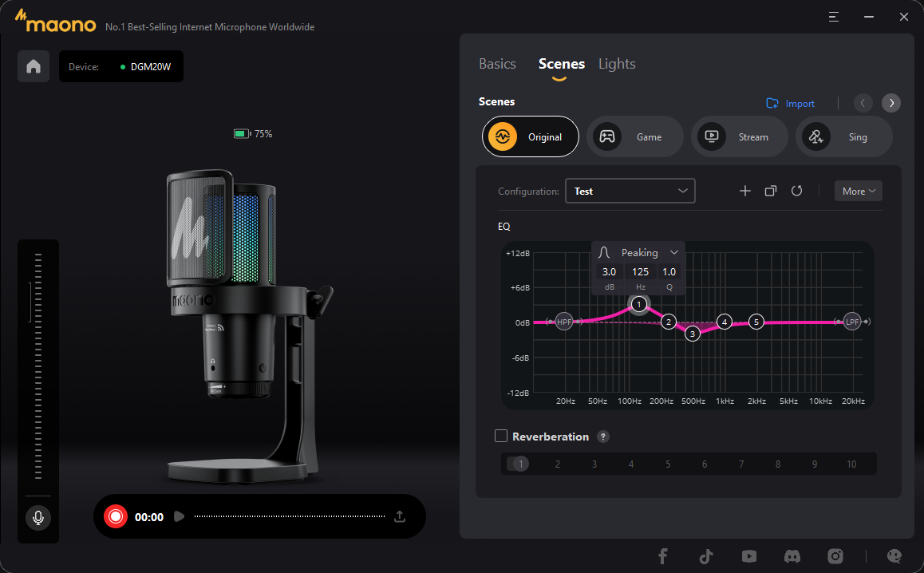Expand the More options dropdown
This screenshot has height=573, width=924.
point(858,191)
